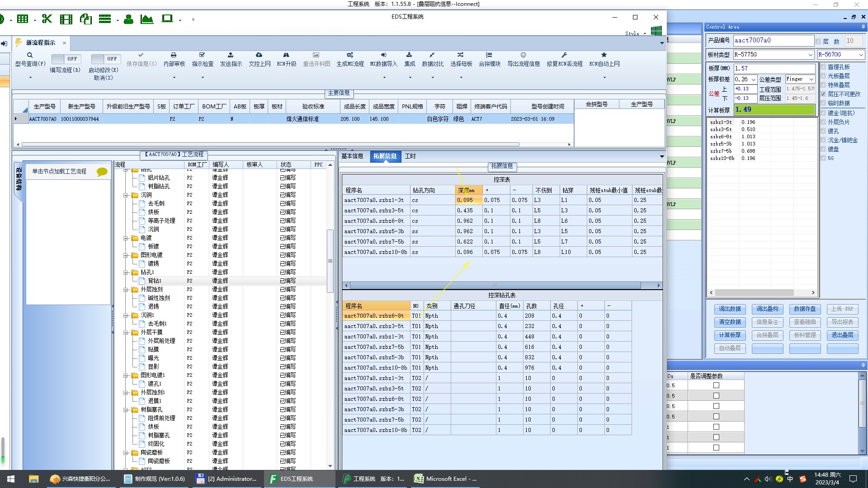The width and height of the screenshot is (868, 488).
Task: Click the 计算板厚 button
Action: 730,335
